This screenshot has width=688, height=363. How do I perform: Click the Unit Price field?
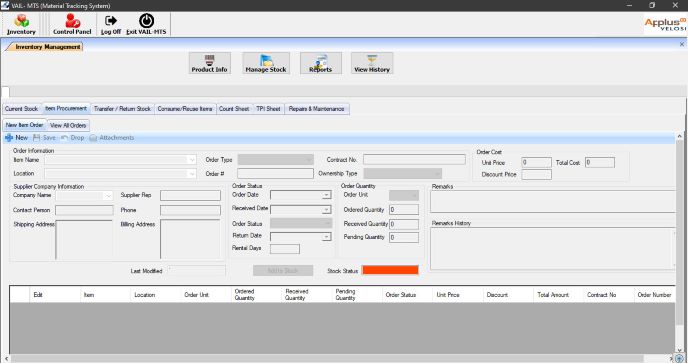pos(536,162)
